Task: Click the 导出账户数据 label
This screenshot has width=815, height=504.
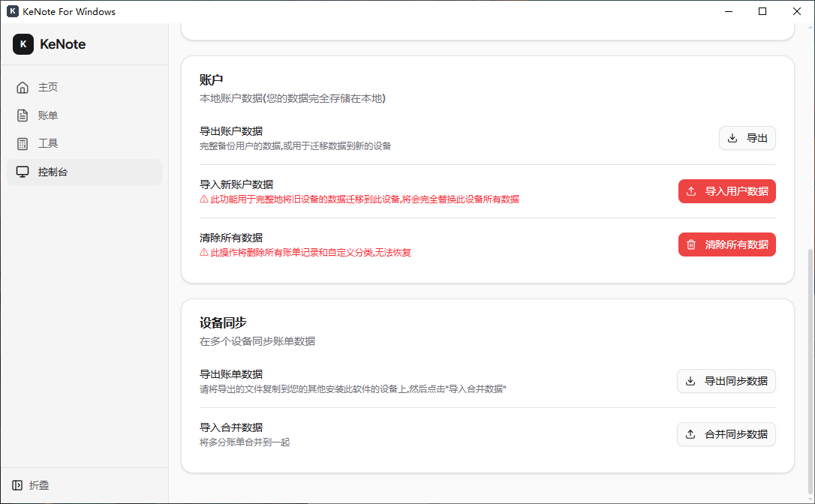Action: pos(231,131)
